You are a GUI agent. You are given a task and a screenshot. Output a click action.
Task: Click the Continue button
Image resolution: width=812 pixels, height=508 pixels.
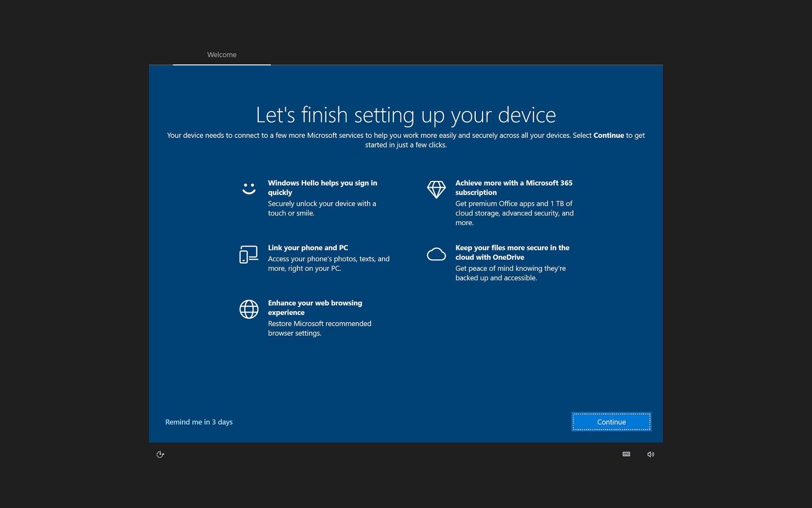point(611,422)
